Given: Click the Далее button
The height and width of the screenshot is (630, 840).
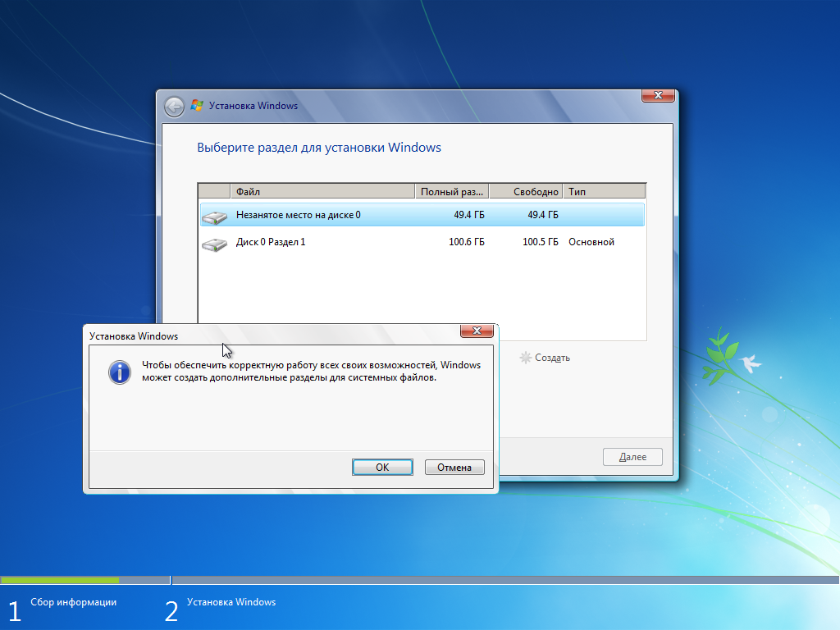Looking at the screenshot, I should (x=632, y=457).
